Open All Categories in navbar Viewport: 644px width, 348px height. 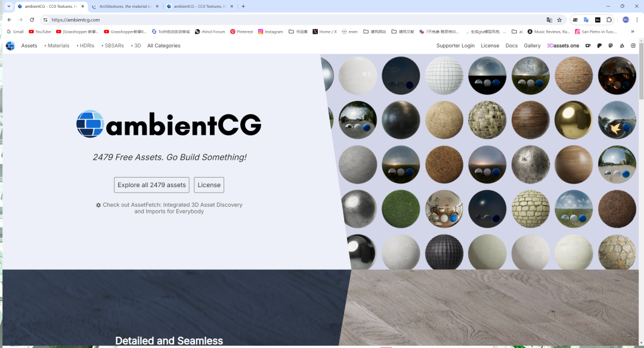tap(164, 45)
